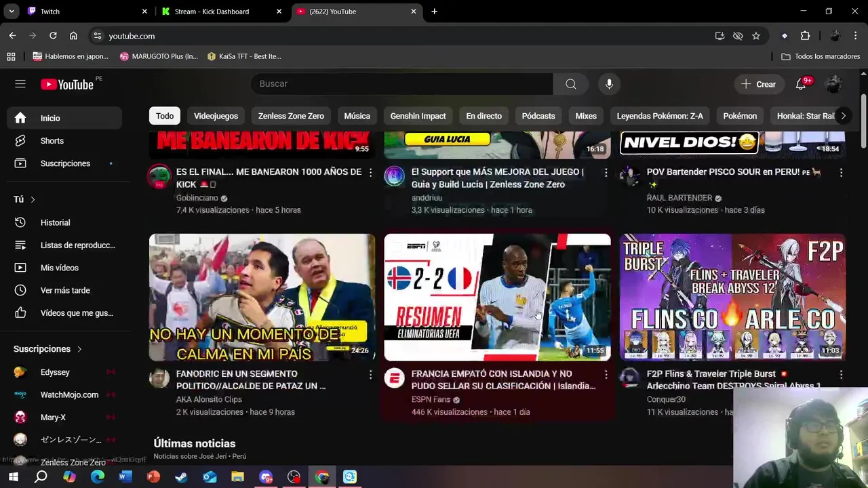
Task: Open the Chrome extensions puzzle icon
Action: click(x=805, y=36)
